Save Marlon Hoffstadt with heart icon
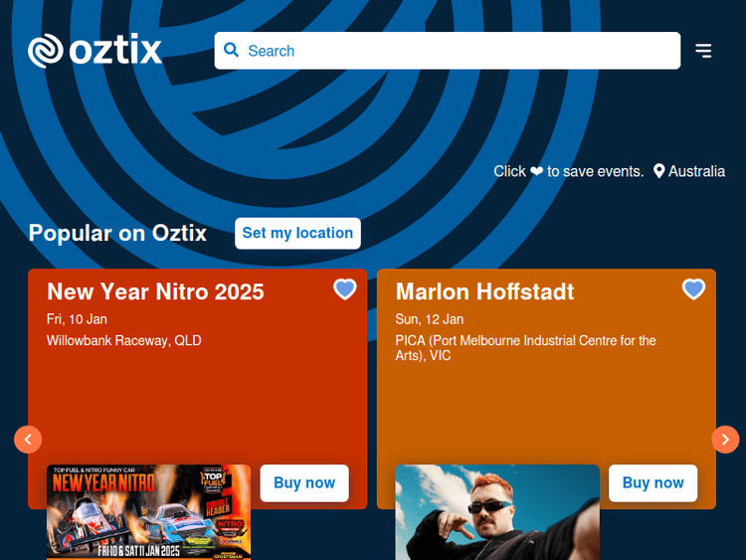Viewport: 746px width, 560px height. pos(693,288)
